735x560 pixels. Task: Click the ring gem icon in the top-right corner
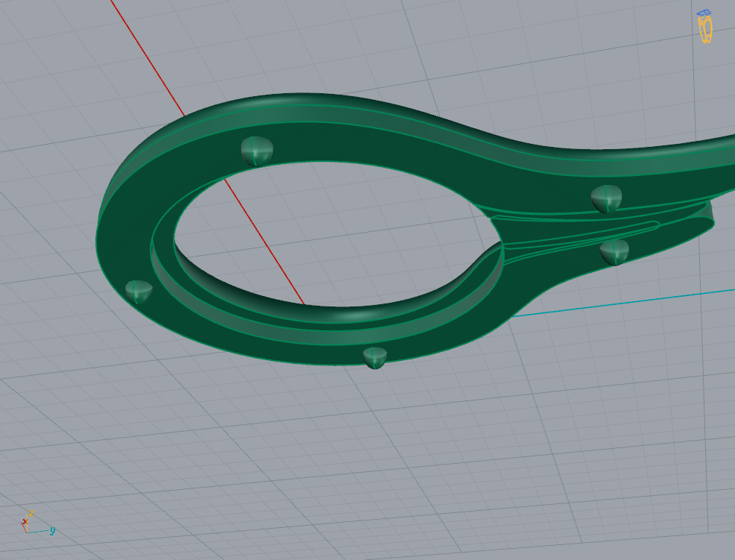(x=704, y=26)
